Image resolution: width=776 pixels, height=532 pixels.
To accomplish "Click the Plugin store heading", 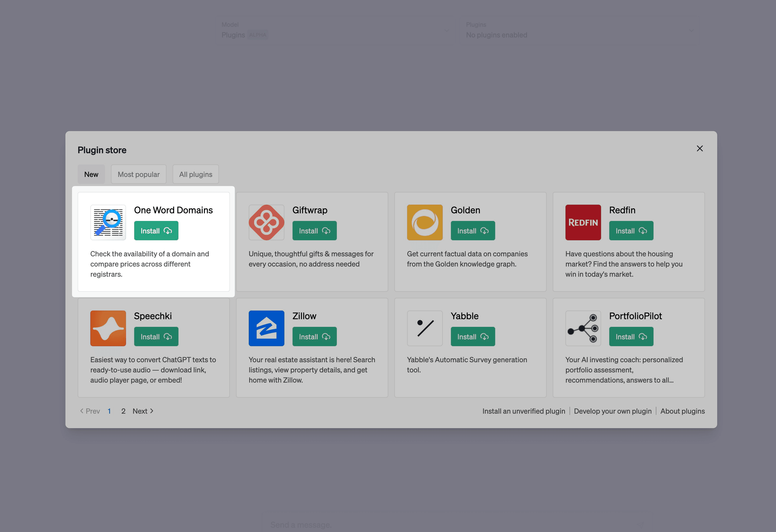I will [102, 150].
